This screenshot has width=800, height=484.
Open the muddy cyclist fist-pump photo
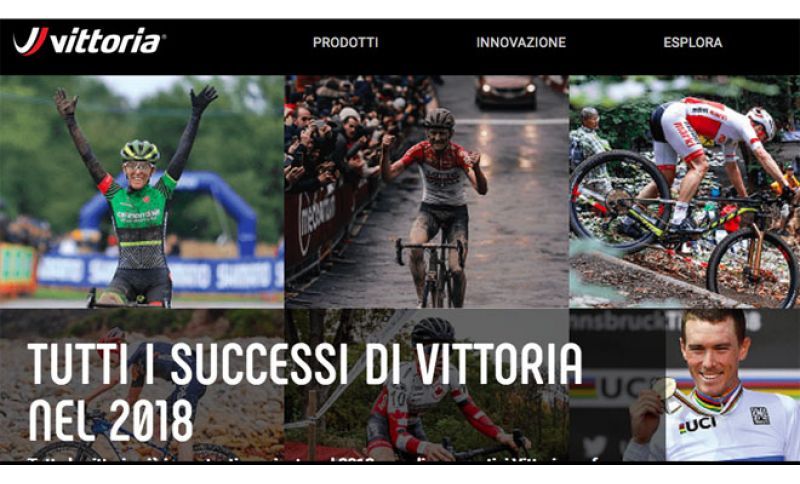tap(427, 192)
